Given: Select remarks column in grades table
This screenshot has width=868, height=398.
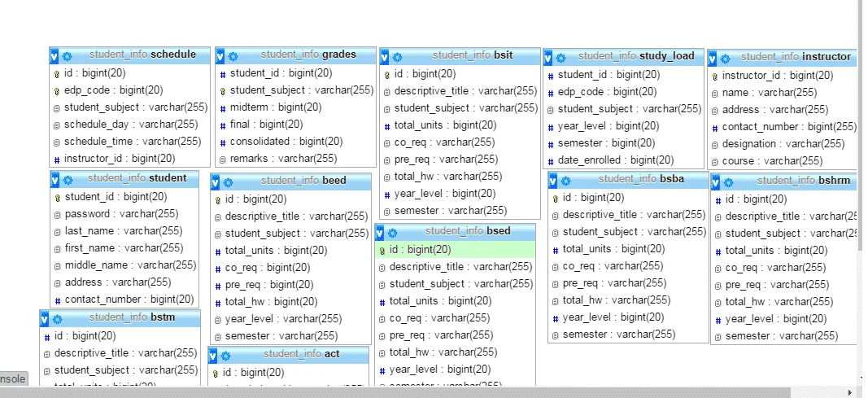Looking at the screenshot, I should 295,159.
